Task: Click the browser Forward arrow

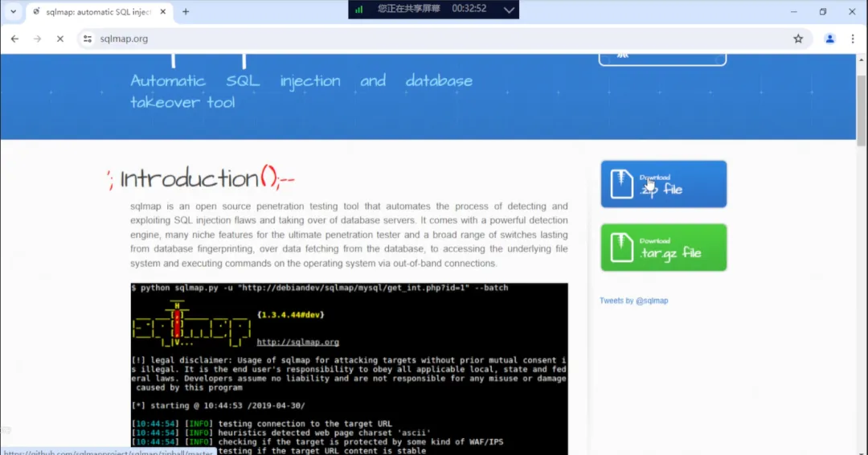Action: (x=37, y=39)
